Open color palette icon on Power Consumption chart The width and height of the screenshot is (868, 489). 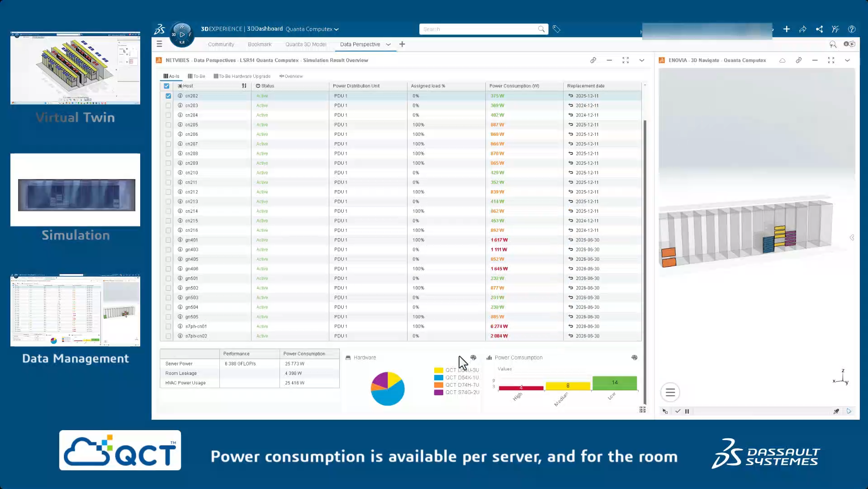(x=634, y=358)
